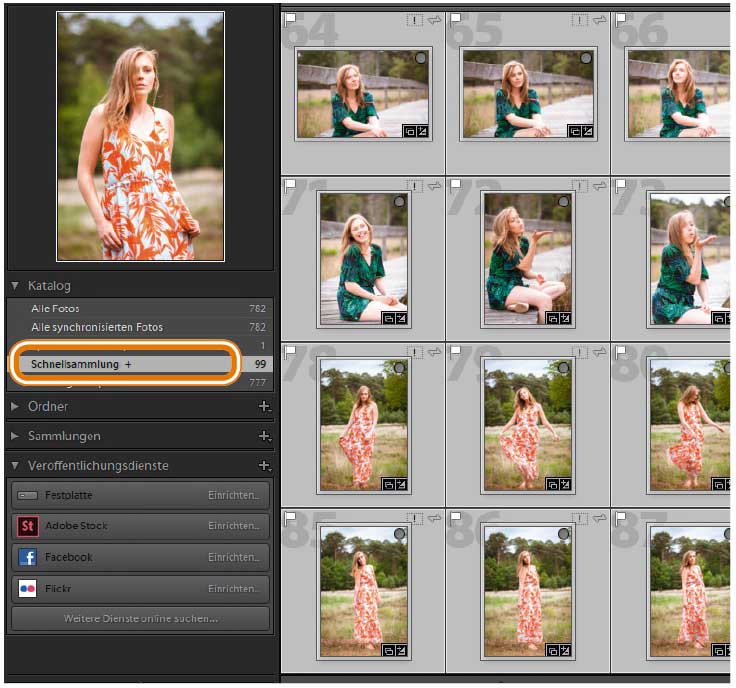The width and height of the screenshot is (736, 688).
Task: Expand the Sammlungen panel
Action: coord(16,436)
